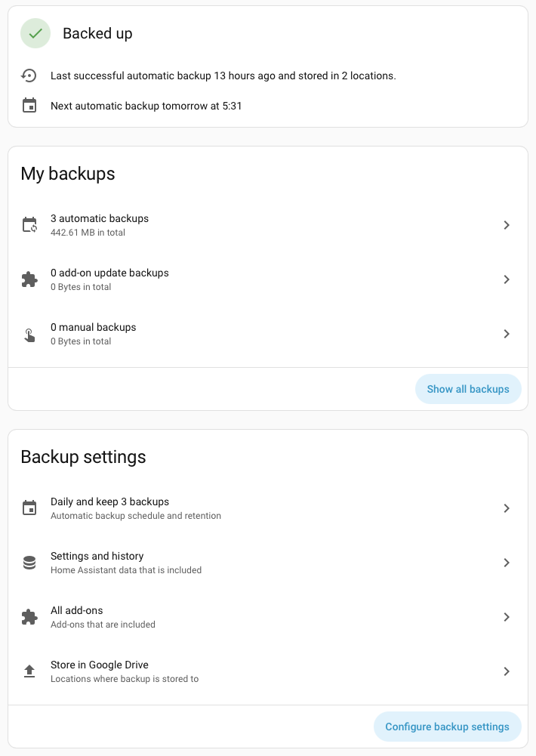This screenshot has width=536, height=756.
Task: Open the chevron for Daily backup schedule
Action: 507,508
